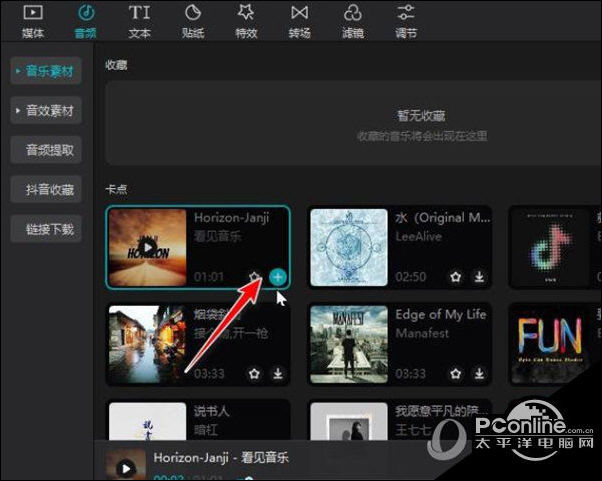602x481 pixels.
Task: Click the 卡点 section heading
Action: (x=116, y=189)
